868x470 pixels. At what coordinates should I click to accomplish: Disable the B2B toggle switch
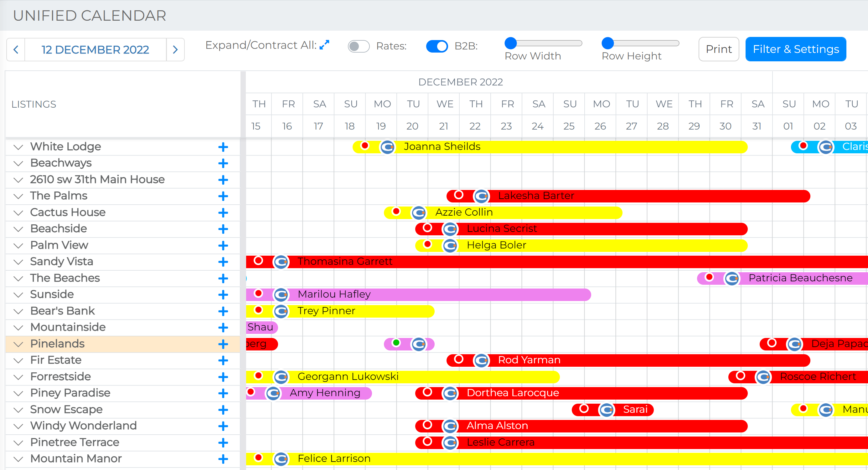point(437,46)
